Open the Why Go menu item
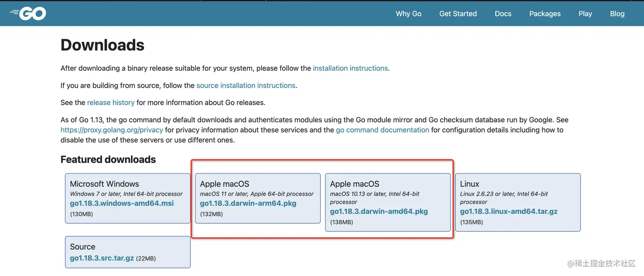Viewport: 644px width, 276px height. [x=408, y=14]
